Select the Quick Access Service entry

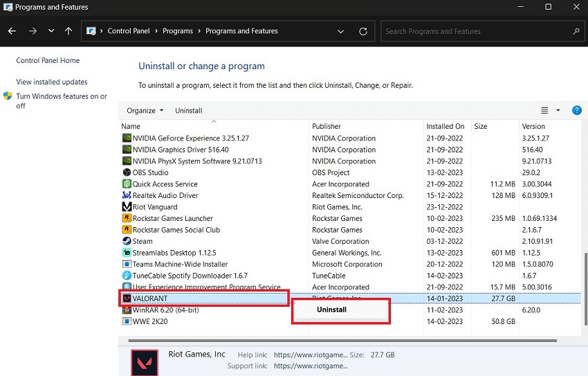coord(165,184)
